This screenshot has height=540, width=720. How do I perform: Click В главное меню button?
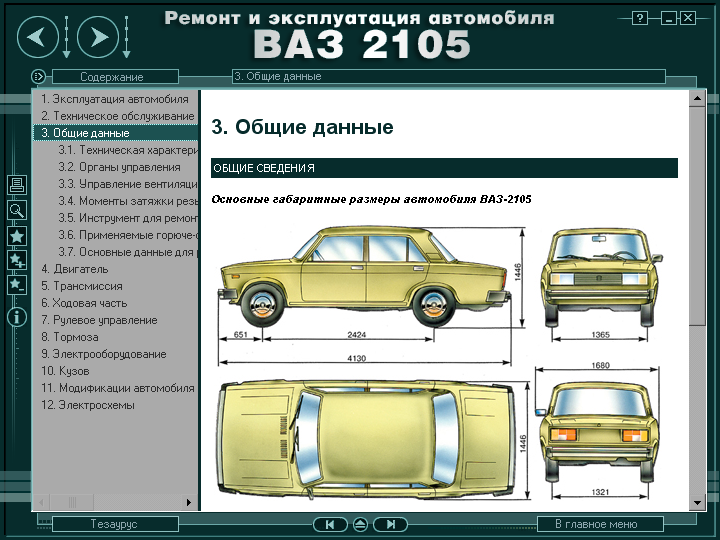[x=600, y=524]
